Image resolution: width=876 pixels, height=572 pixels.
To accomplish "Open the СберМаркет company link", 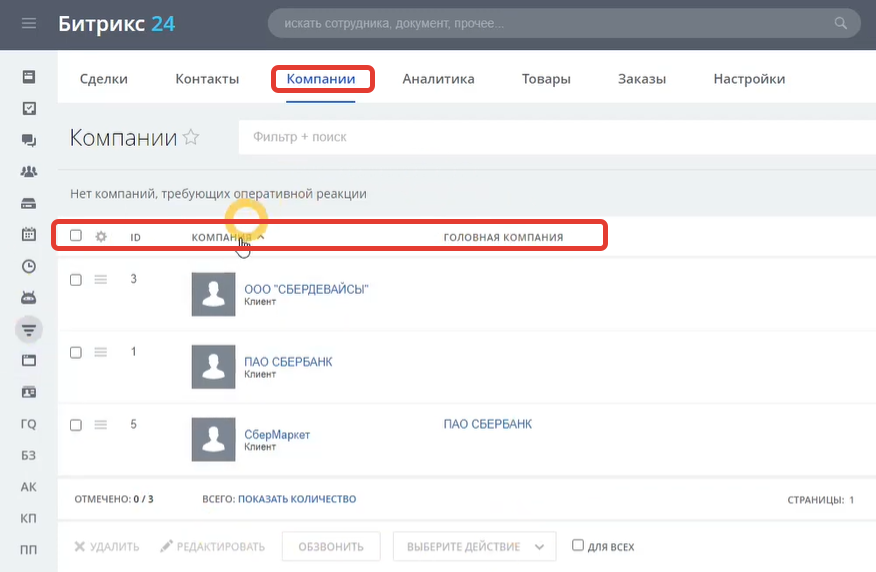I will tap(277, 434).
